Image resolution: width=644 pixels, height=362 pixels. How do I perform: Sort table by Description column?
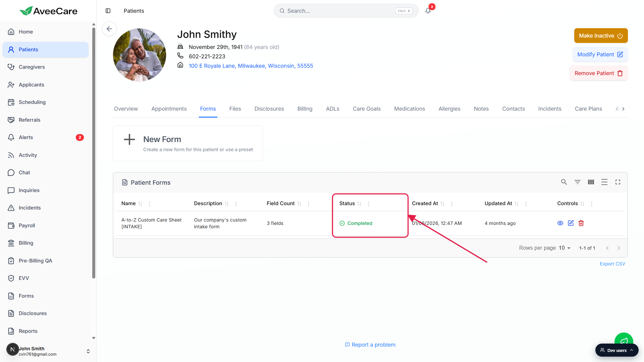227,204
